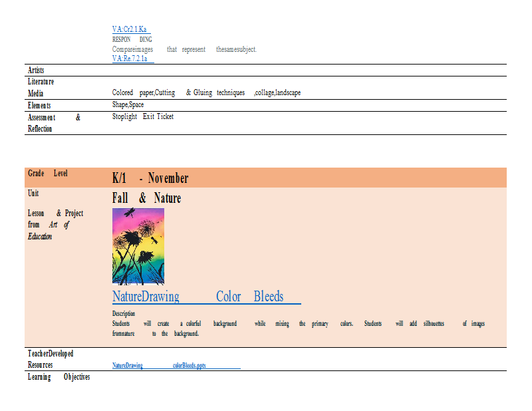Select the 'Stoplight Exit Ticket' text
Screen dimensions: 532x411
pos(143,116)
